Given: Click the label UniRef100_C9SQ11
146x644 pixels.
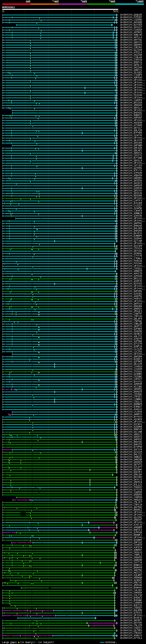Looking at the screenshot, I should (131, 268).
